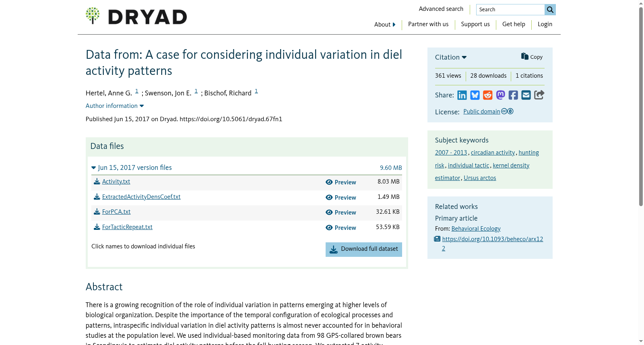This screenshot has height=345, width=644.
Task: Download Activity.txt file
Action: [112, 182]
